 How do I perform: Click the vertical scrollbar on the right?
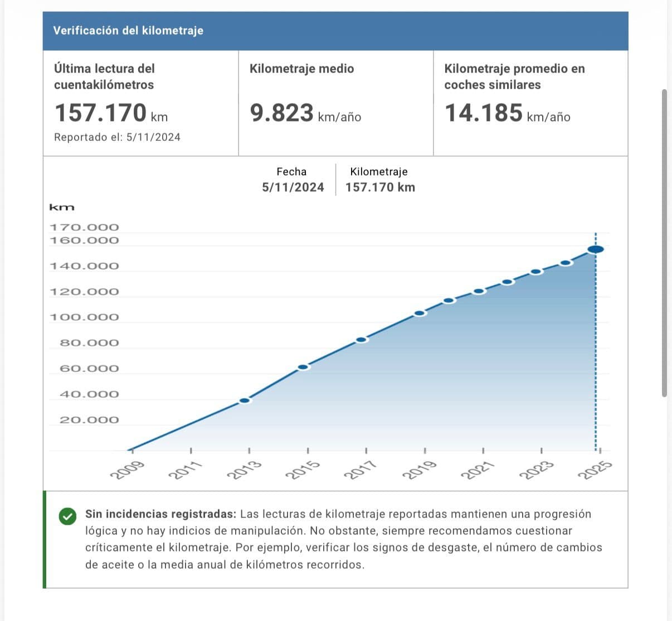(664, 242)
